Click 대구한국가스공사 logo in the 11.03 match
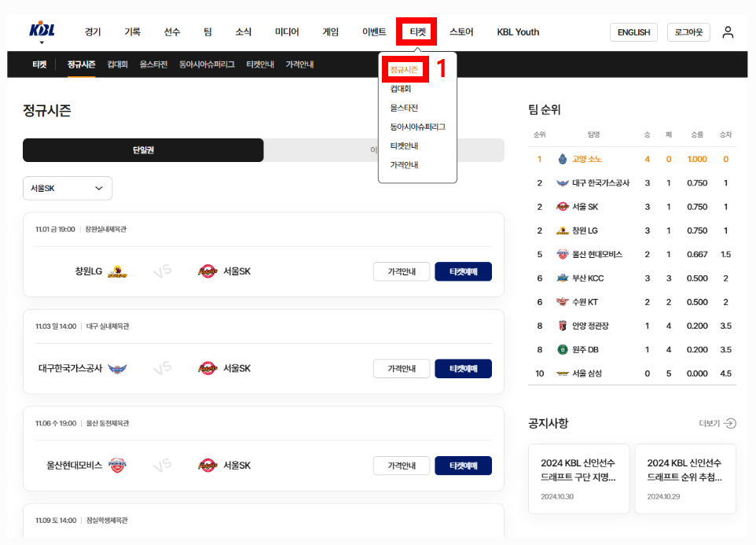The width and height of the screenshot is (756, 545). [x=117, y=369]
